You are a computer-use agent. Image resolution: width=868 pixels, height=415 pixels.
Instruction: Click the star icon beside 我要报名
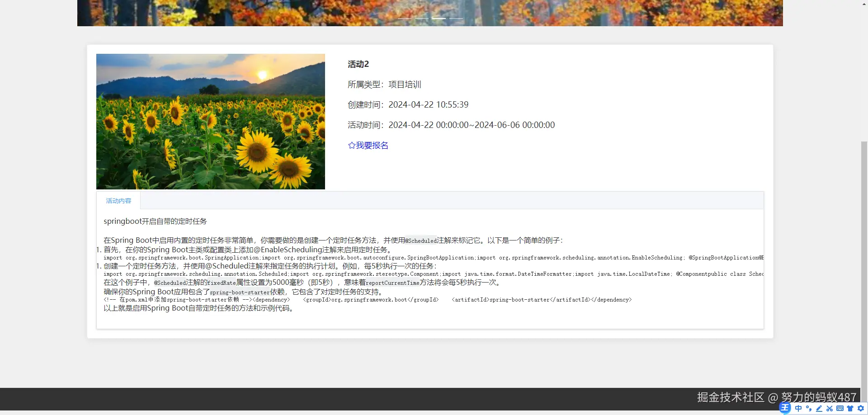351,145
